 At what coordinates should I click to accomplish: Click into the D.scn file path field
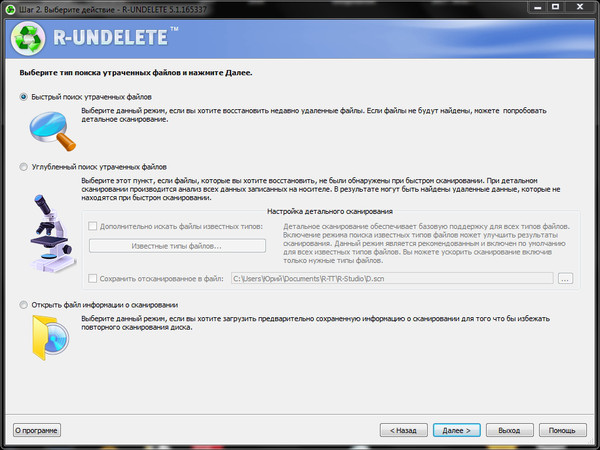(x=392, y=279)
